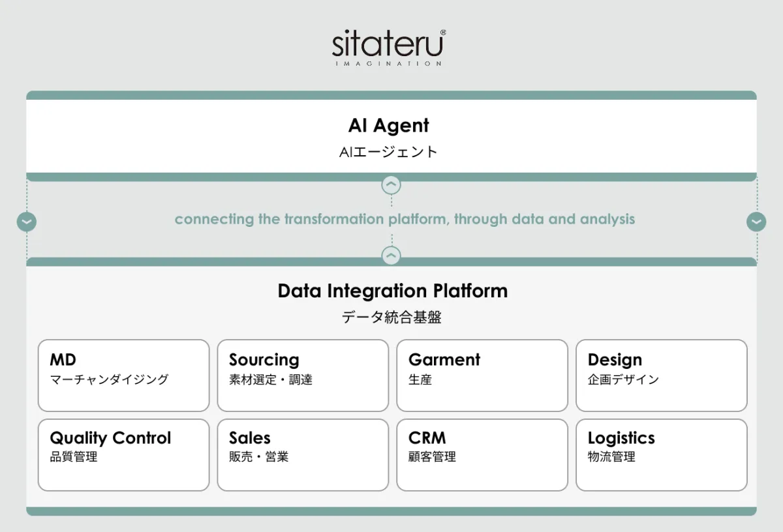Select the Sales card
Image resolution: width=783 pixels, height=532 pixels.
point(303,454)
